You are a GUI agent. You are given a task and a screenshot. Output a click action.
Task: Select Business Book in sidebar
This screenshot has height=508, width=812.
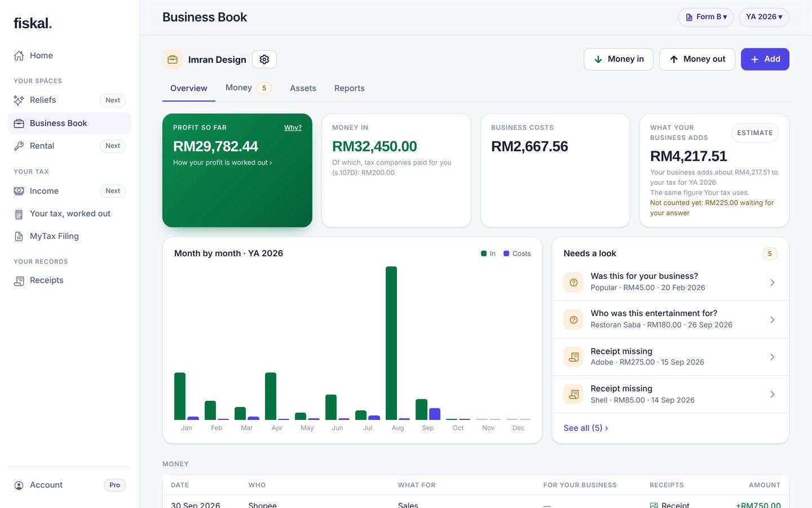click(x=69, y=123)
